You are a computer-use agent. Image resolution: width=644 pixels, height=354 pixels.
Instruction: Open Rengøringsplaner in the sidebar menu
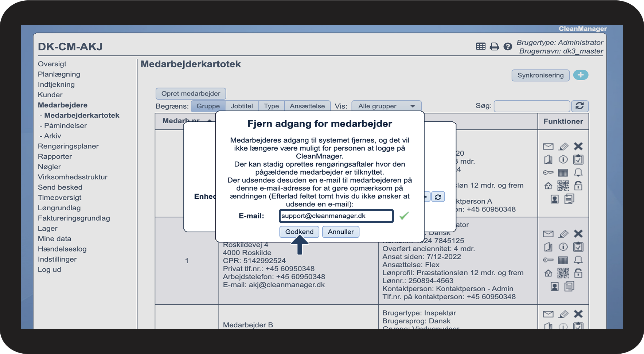point(68,146)
